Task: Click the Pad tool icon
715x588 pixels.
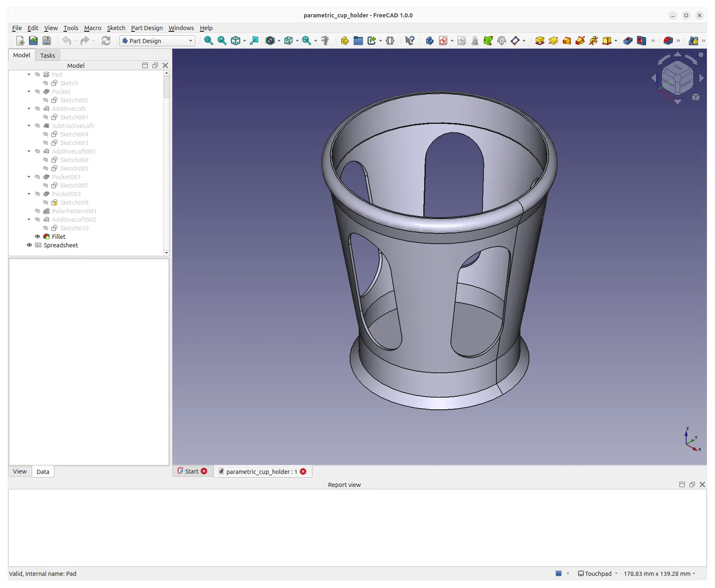Action: click(540, 41)
